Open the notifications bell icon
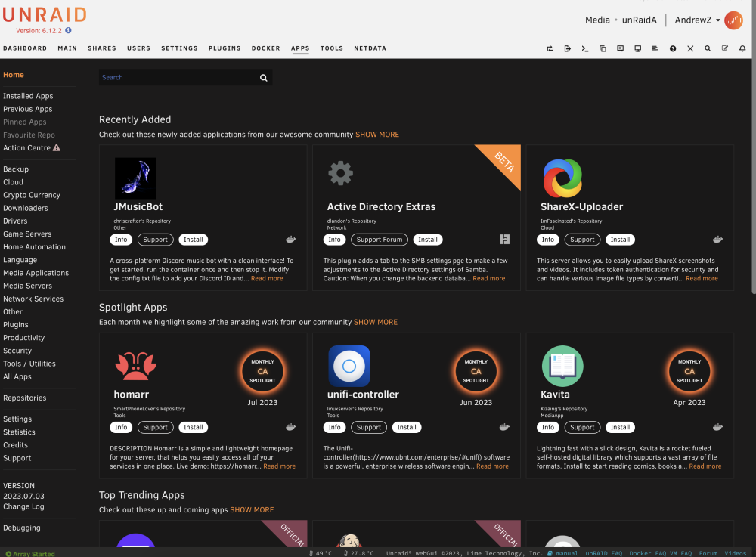This screenshot has height=557, width=756. pyautogui.click(x=742, y=48)
